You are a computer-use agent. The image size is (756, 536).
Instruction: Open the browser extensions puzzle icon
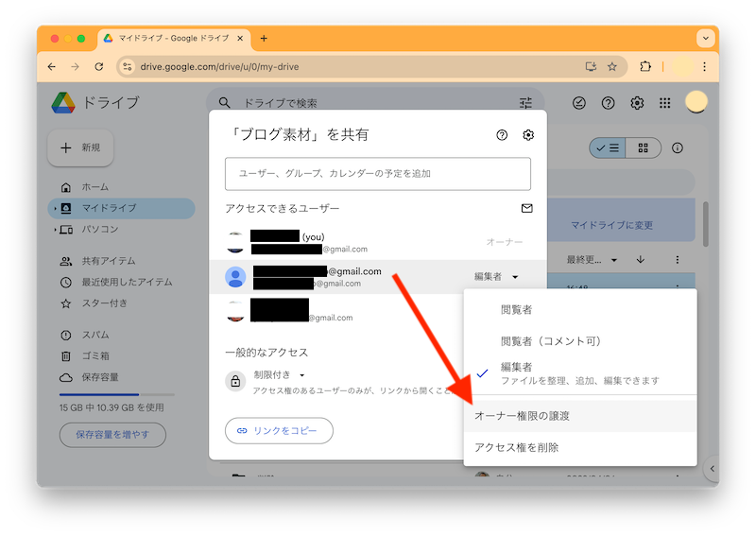tap(645, 66)
